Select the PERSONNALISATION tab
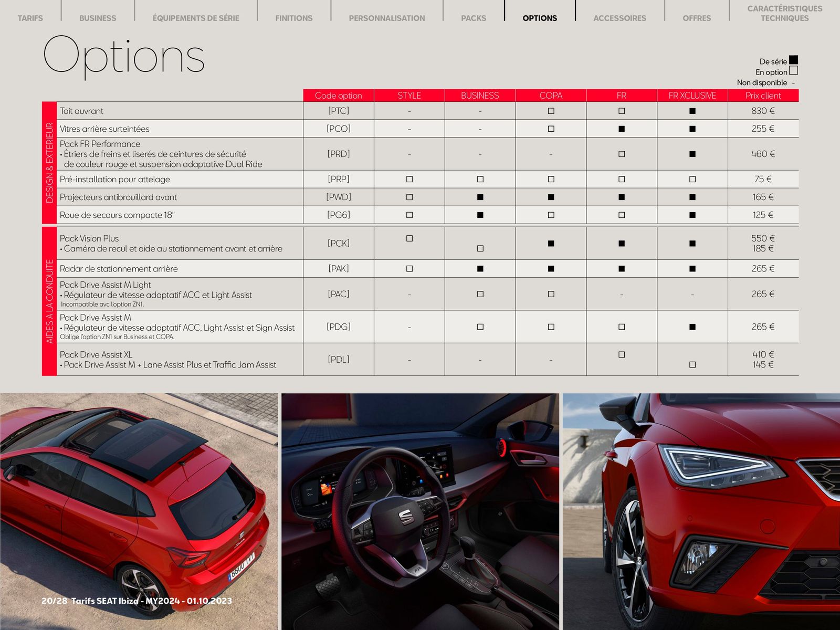 tap(387, 18)
